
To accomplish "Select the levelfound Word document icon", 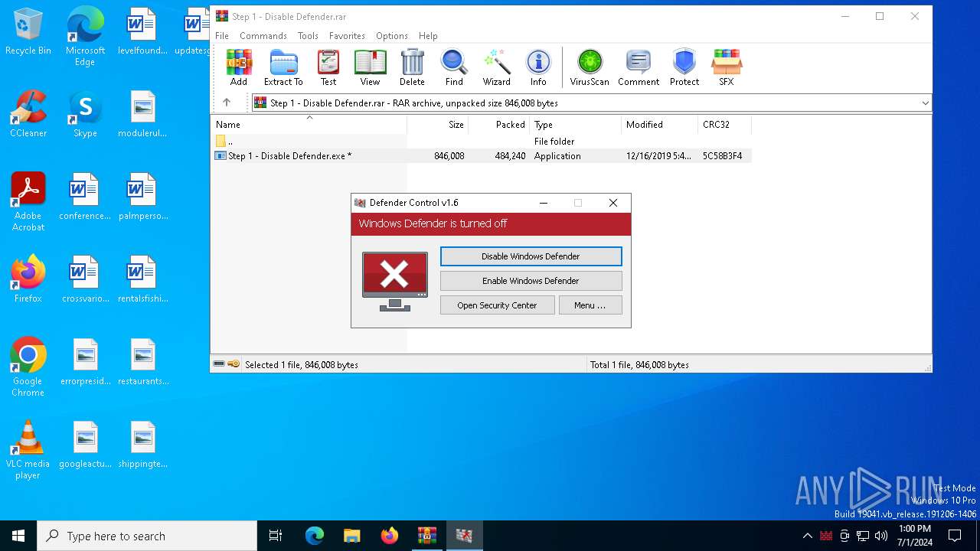I will coord(142,32).
